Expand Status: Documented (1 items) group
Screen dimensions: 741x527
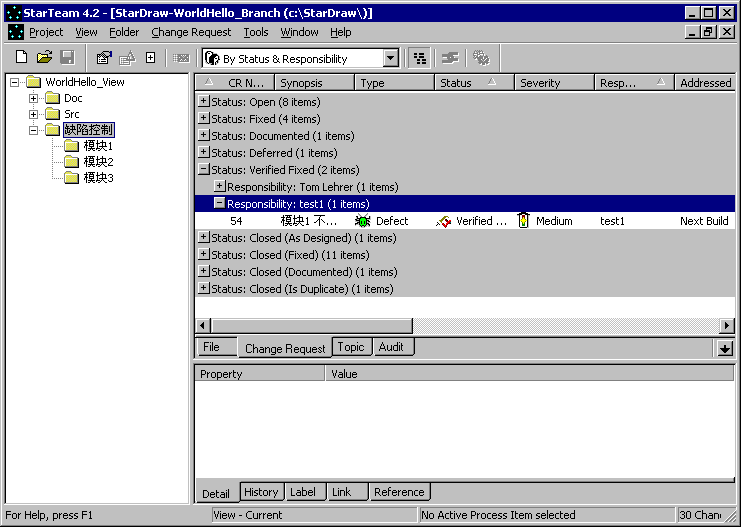tap(203, 135)
